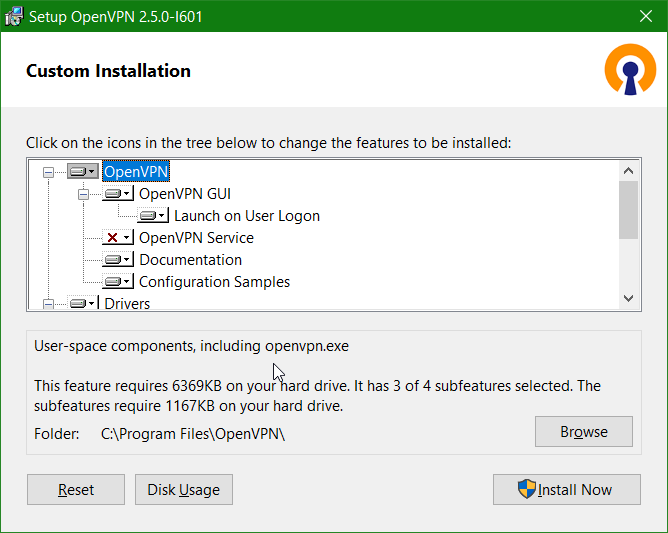Collapse the OpenVPN root tree node
This screenshot has width=668, height=533.
pos(48,172)
